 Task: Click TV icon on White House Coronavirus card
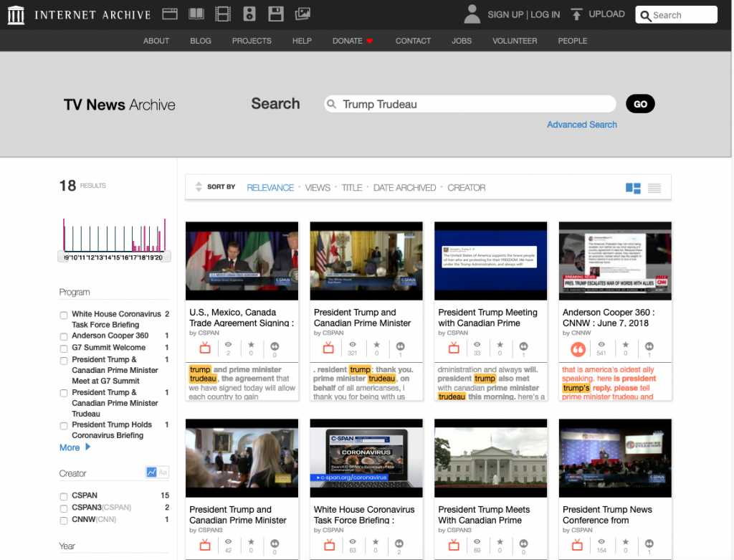click(330, 544)
